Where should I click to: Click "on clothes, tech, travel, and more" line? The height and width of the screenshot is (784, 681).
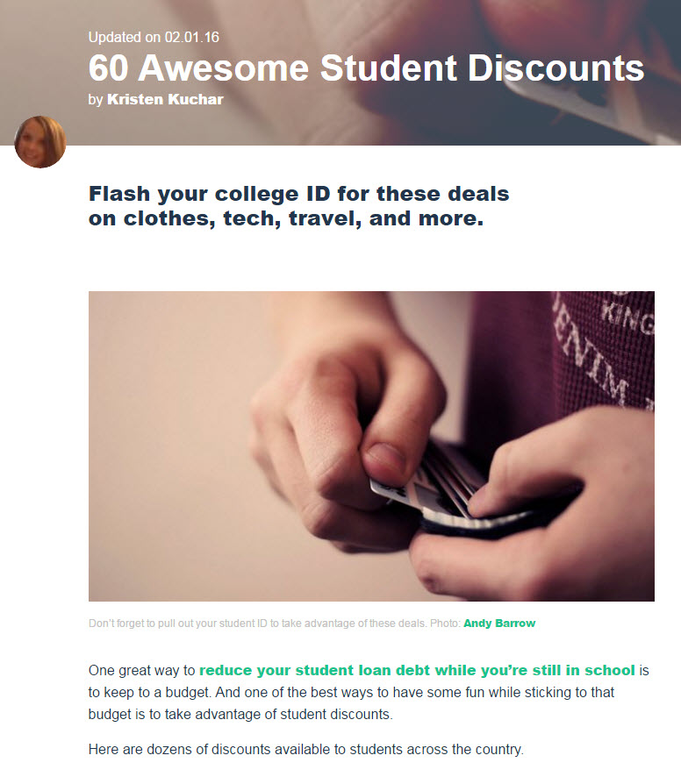coord(285,218)
